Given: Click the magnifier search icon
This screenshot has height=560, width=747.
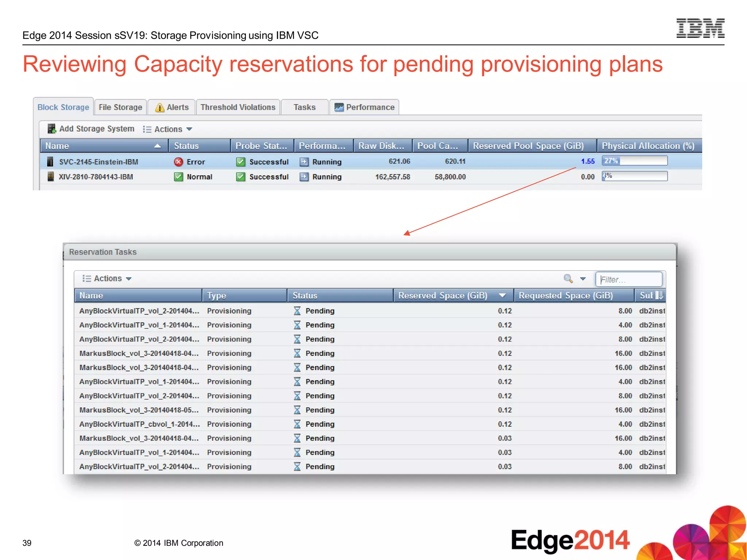Looking at the screenshot, I should click(x=568, y=279).
